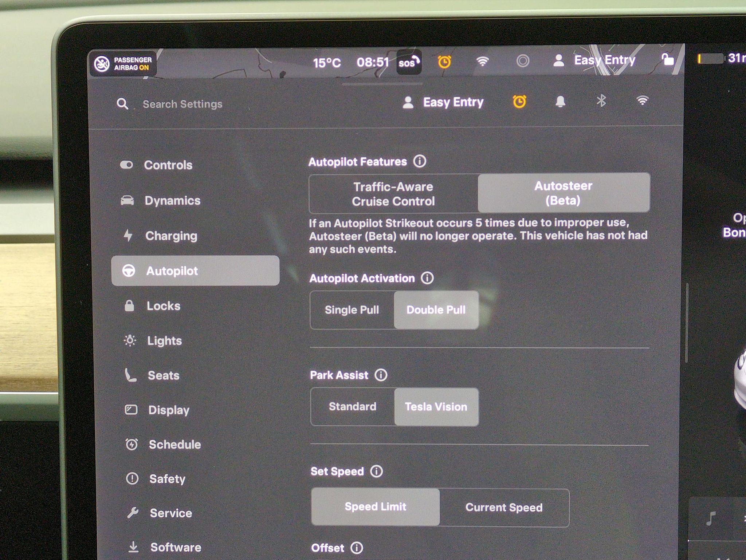746x560 pixels.
Task: Tap the unlocked padlock icon
Action: [x=667, y=59]
